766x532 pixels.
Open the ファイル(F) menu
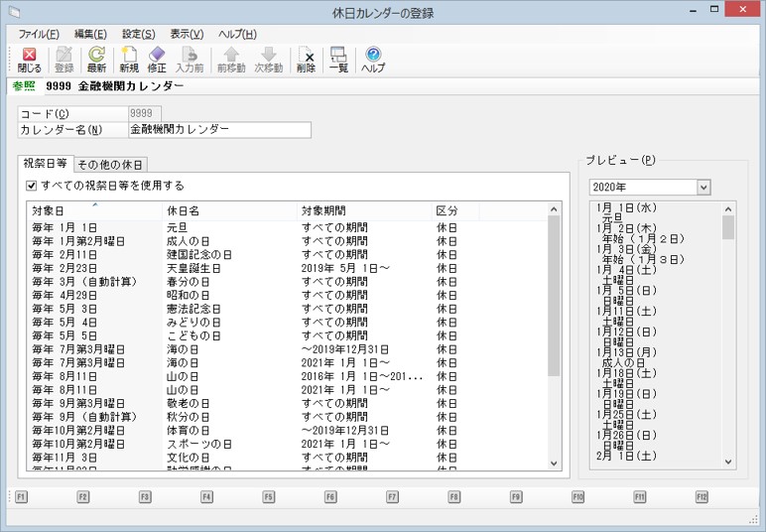click(39, 34)
